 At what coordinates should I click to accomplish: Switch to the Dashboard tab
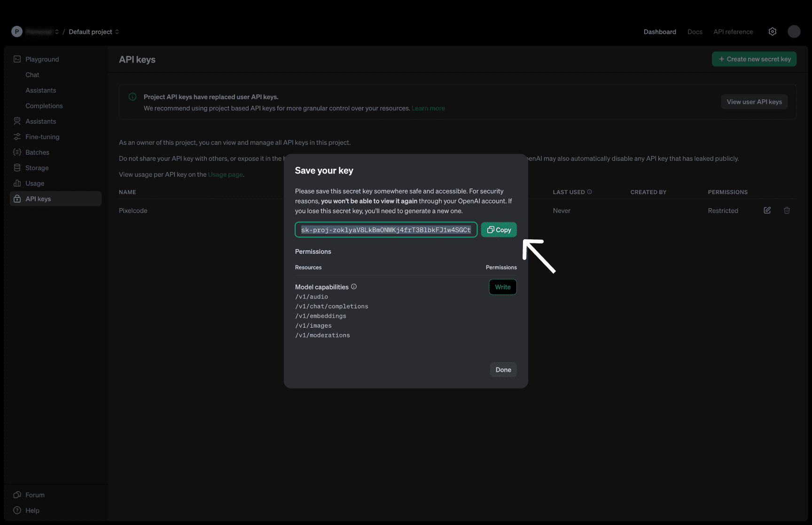[x=660, y=32]
